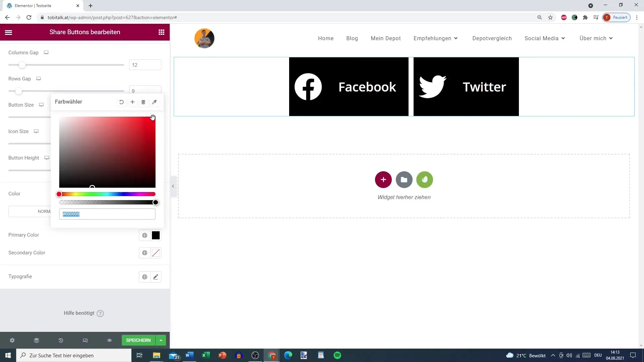Image resolution: width=644 pixels, height=362 pixels.
Task: Collapse the Elementor side panel
Action: 173,186
